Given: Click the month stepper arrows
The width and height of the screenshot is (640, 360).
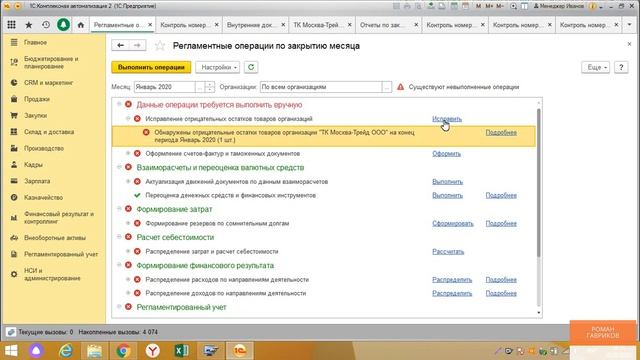Looking at the screenshot, I should coord(209,87).
